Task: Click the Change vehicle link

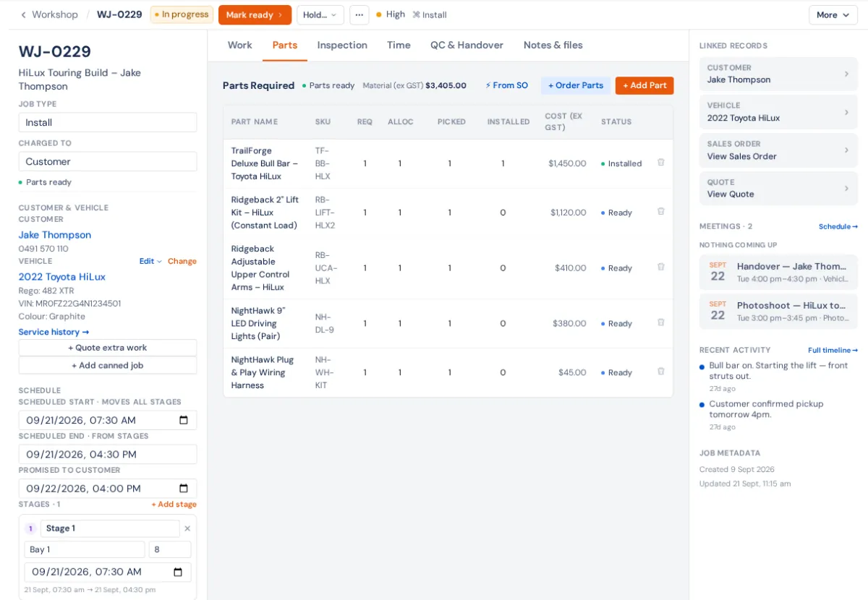Action: click(x=182, y=261)
